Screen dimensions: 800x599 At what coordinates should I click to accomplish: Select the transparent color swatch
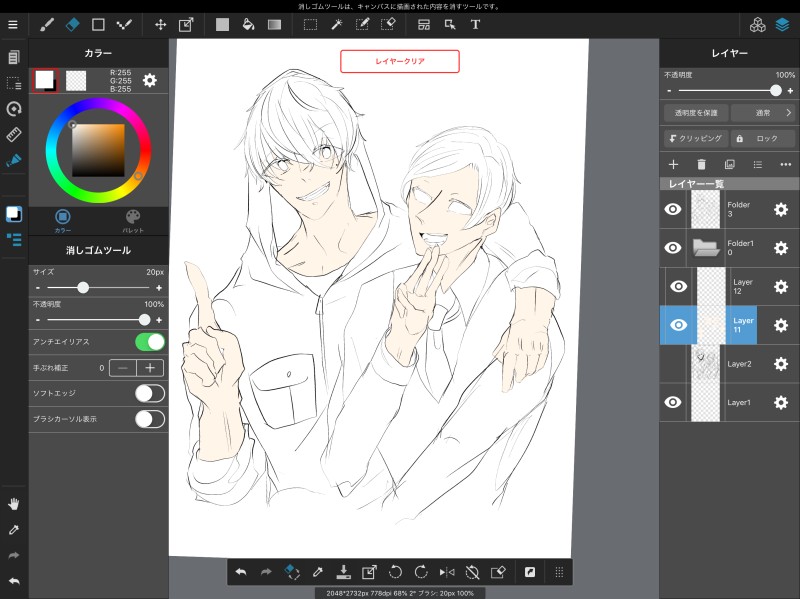(76, 80)
